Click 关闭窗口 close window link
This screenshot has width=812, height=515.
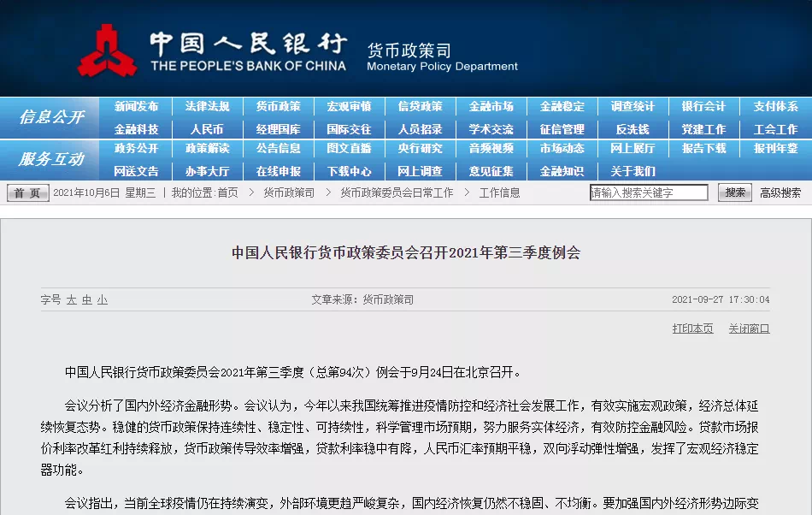750,329
